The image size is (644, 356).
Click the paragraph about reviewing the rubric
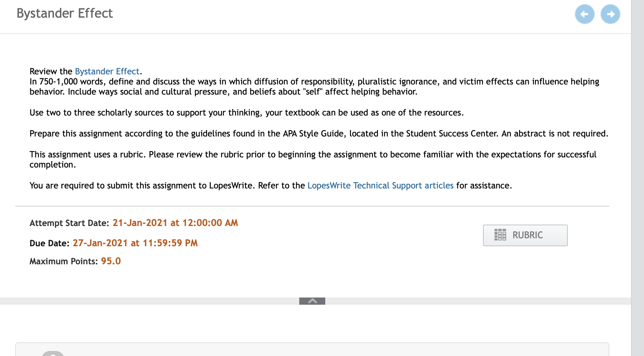click(x=313, y=159)
